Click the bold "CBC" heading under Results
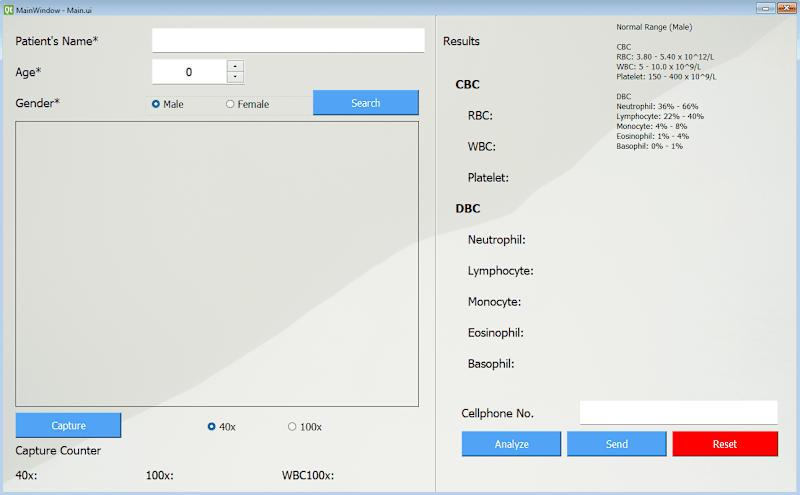The height and width of the screenshot is (495, 800). point(467,85)
